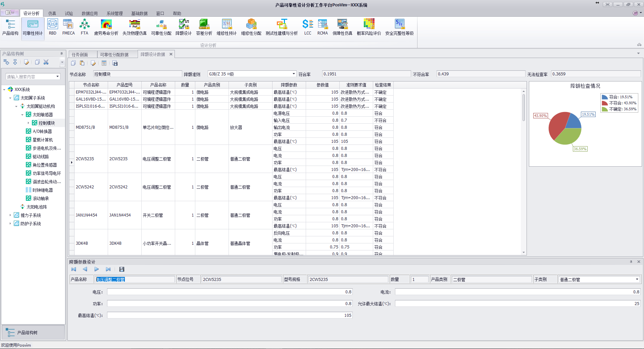Launch the FTA fault tree tool
This screenshot has height=349, width=644.
pos(85,27)
